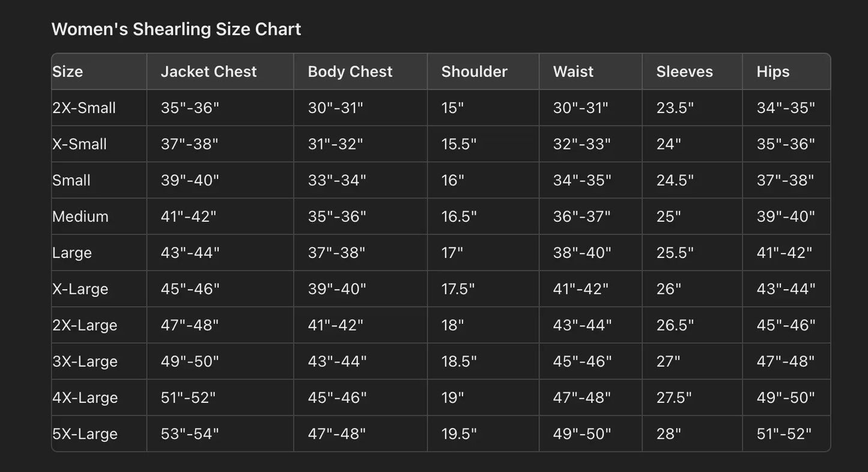Click the 2X-Small size row label
This screenshot has width=868, height=472.
pos(84,108)
